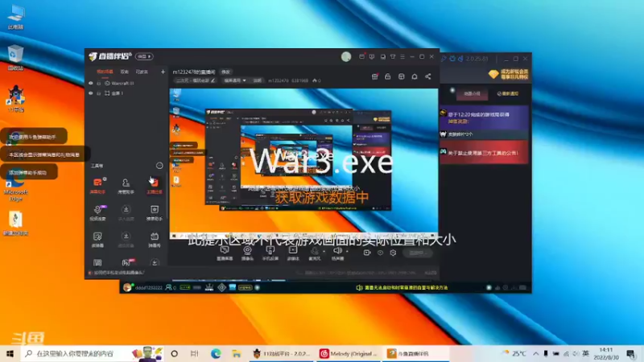Hide the Warcraft III source with its eye icon

click(x=91, y=84)
